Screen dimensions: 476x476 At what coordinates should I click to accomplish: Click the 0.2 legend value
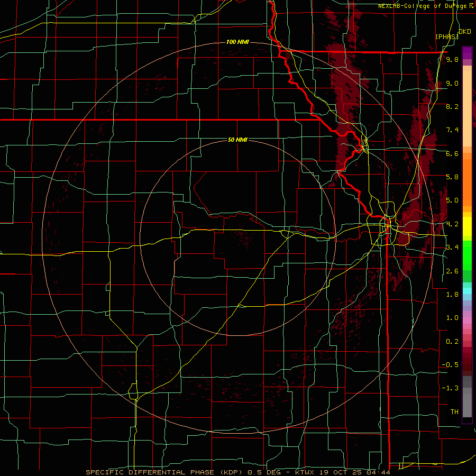point(452,342)
